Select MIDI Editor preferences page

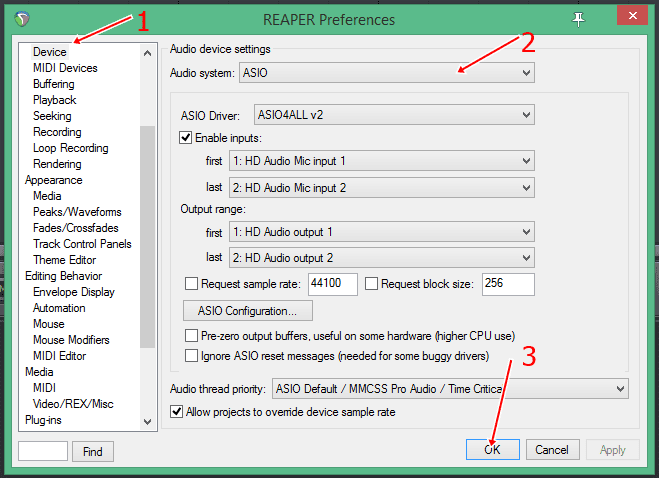tap(59, 355)
